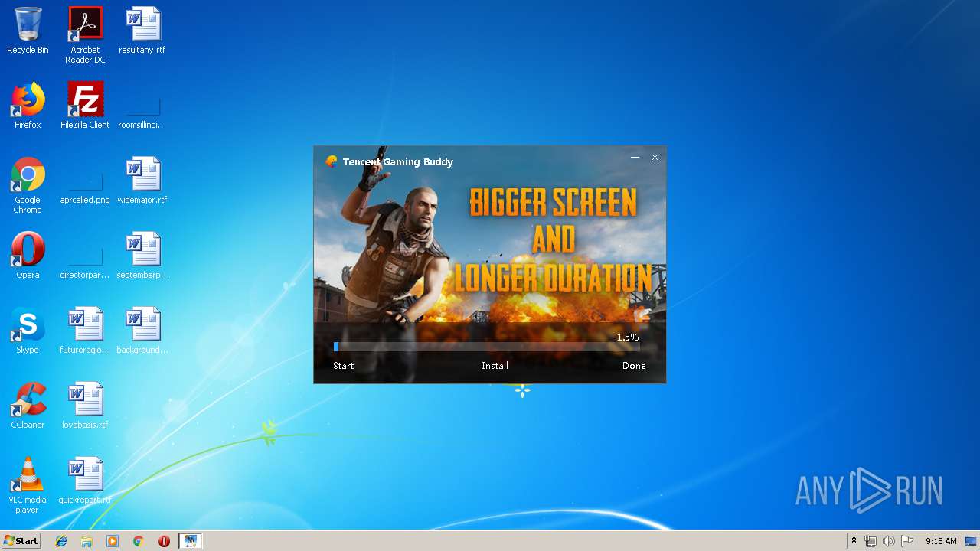Launch Google Chrome desktop shortcut
Viewport: 980px width, 551px height.
(x=28, y=185)
